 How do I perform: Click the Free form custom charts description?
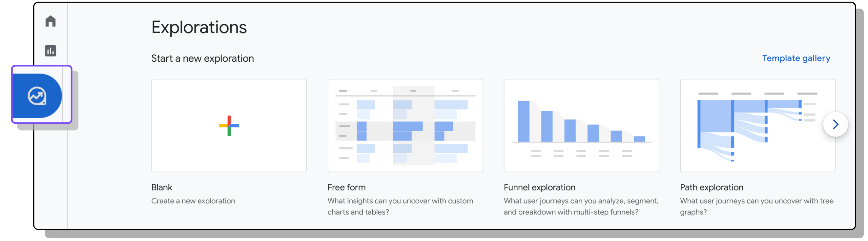coord(400,206)
